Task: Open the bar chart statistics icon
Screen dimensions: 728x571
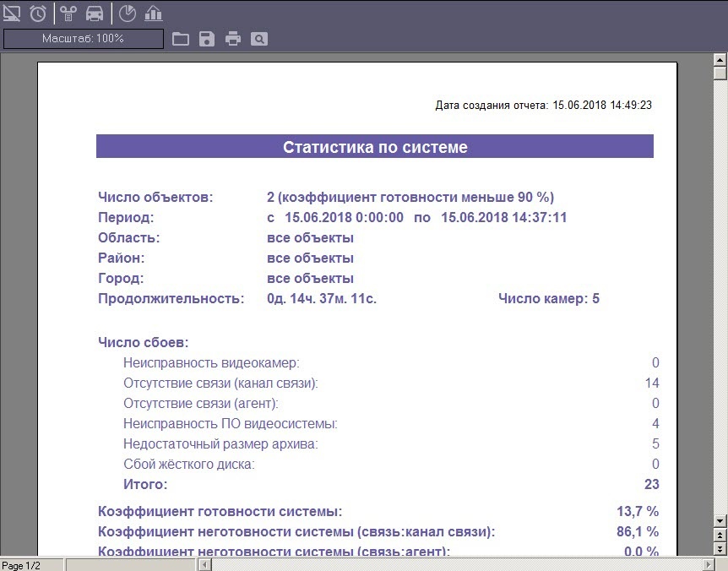Action: coord(154,13)
